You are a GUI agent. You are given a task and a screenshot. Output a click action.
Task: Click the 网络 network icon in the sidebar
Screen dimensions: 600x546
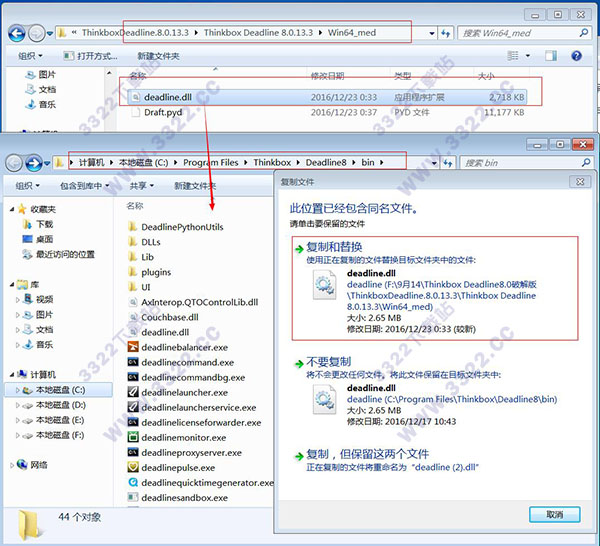[x=22, y=465]
